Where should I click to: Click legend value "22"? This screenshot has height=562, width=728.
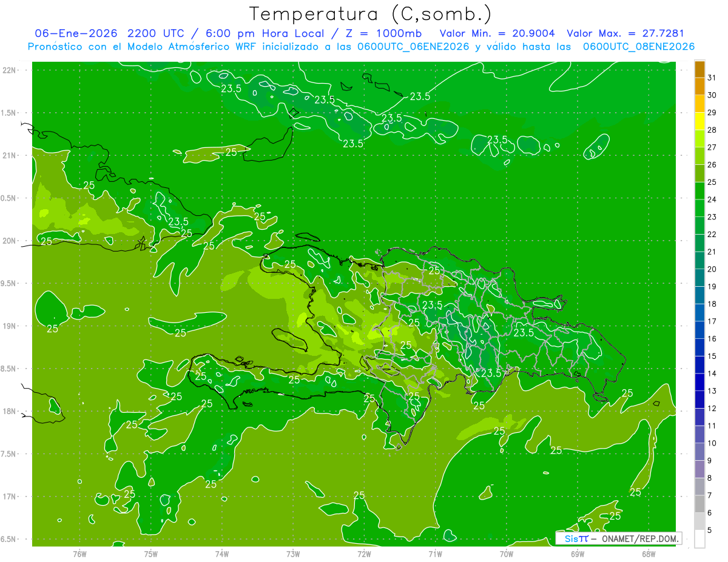point(712,235)
